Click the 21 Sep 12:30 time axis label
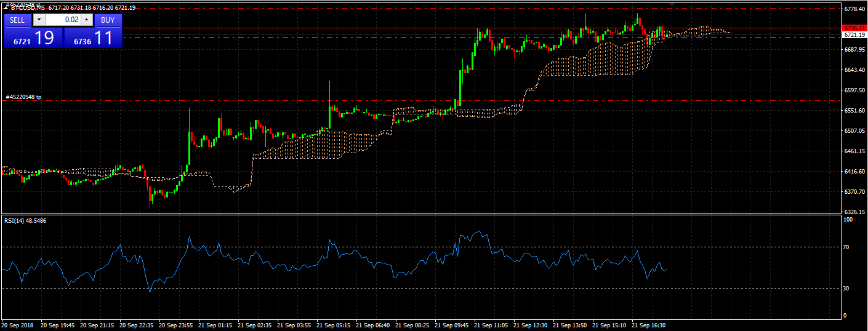 (530, 325)
